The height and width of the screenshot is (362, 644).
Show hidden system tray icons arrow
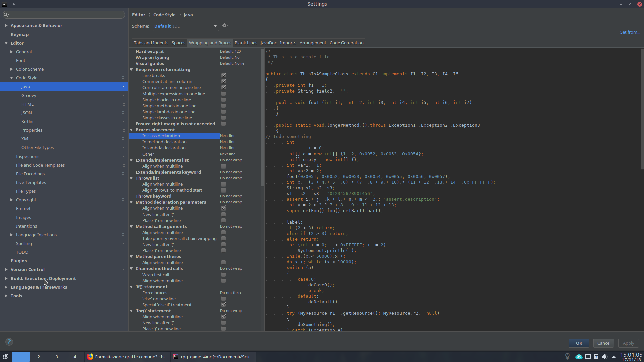[x=614, y=357]
